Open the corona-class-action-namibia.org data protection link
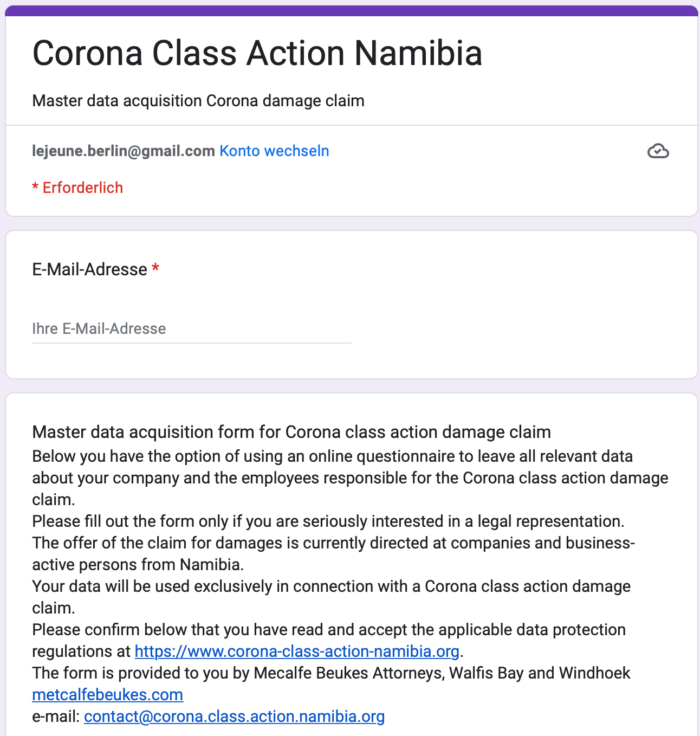 297,651
